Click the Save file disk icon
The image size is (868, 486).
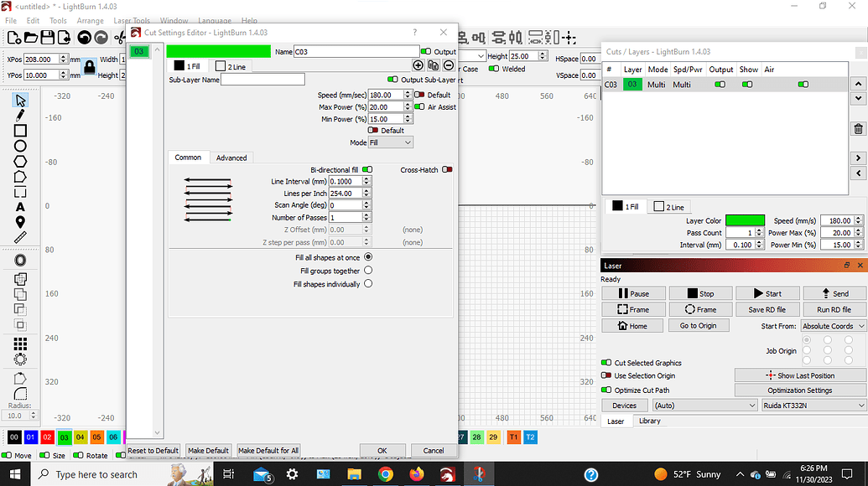[x=48, y=38]
